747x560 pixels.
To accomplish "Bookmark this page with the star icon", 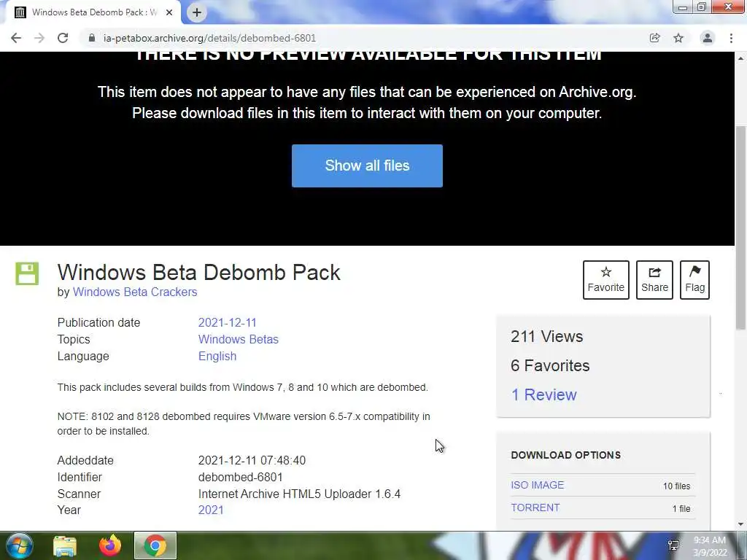I will pos(678,38).
